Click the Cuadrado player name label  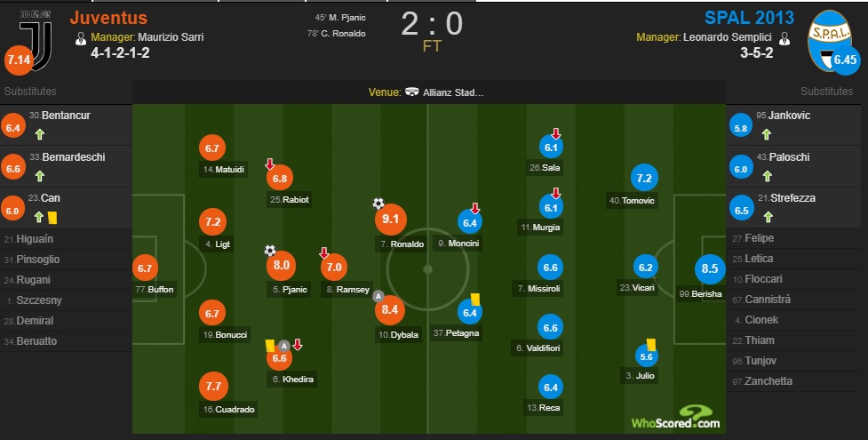[x=228, y=410]
